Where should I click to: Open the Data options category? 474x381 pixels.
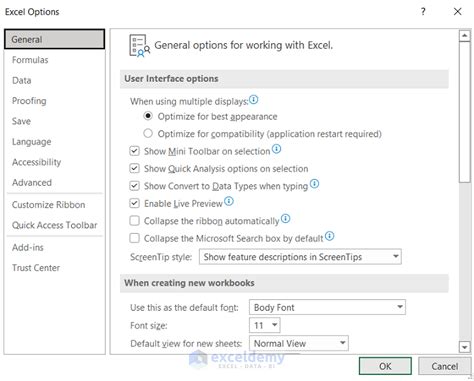(55, 80)
